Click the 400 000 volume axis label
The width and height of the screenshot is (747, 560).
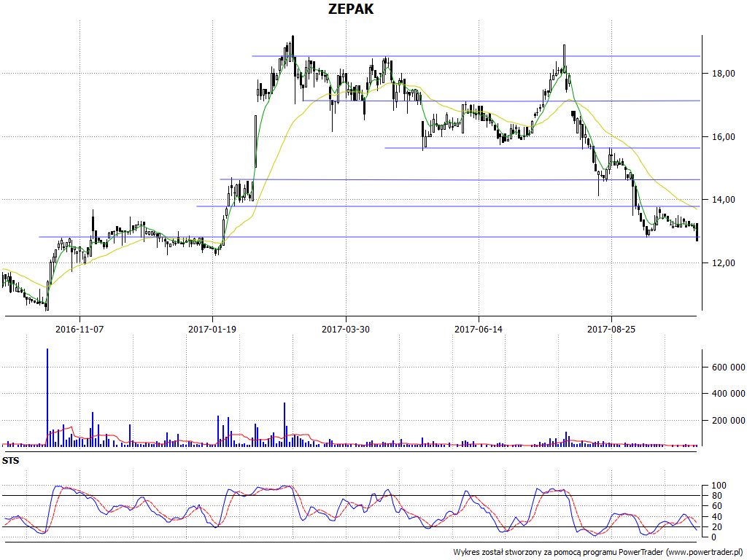pyautogui.click(x=729, y=393)
